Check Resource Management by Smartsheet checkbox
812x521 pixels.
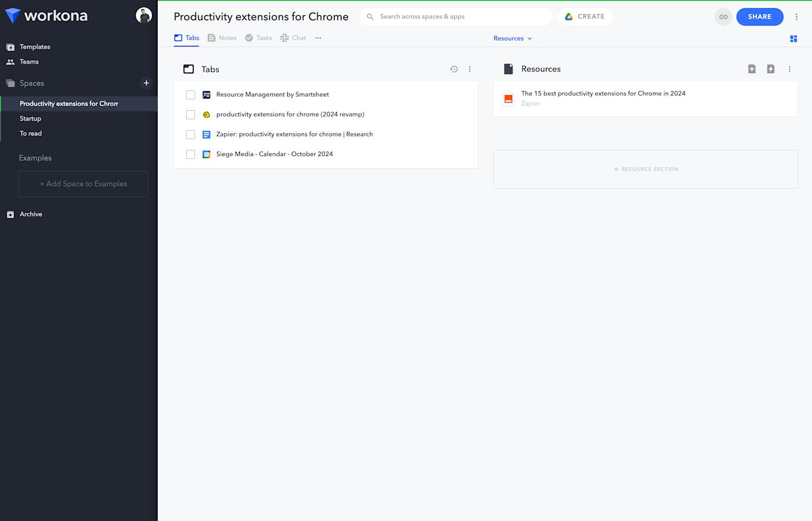[x=190, y=95]
